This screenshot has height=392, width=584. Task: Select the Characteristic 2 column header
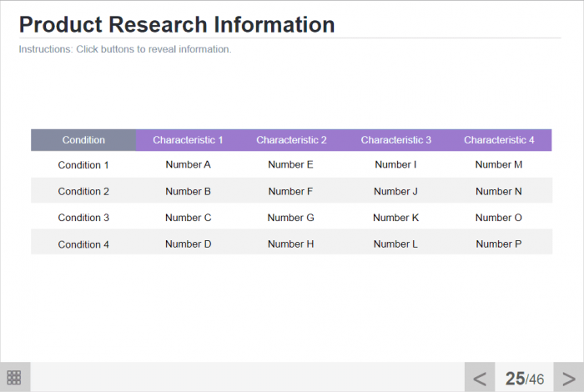tap(291, 140)
